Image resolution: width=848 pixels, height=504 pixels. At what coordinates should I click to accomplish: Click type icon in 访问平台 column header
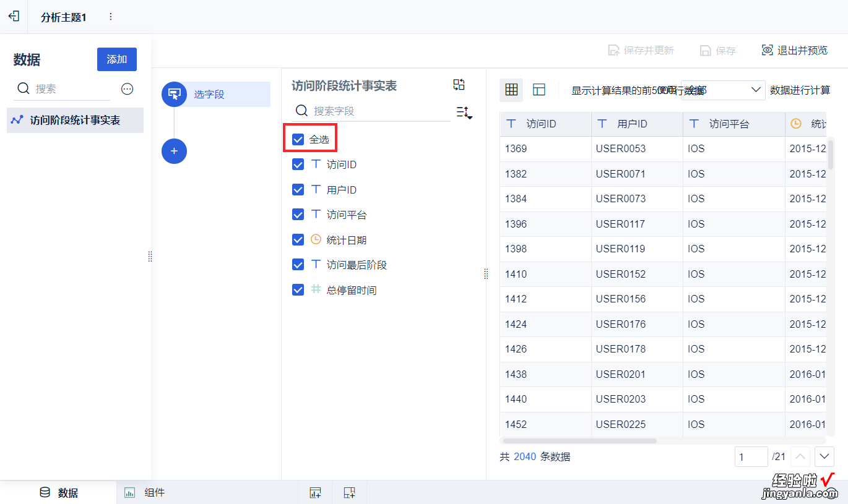[x=694, y=124]
